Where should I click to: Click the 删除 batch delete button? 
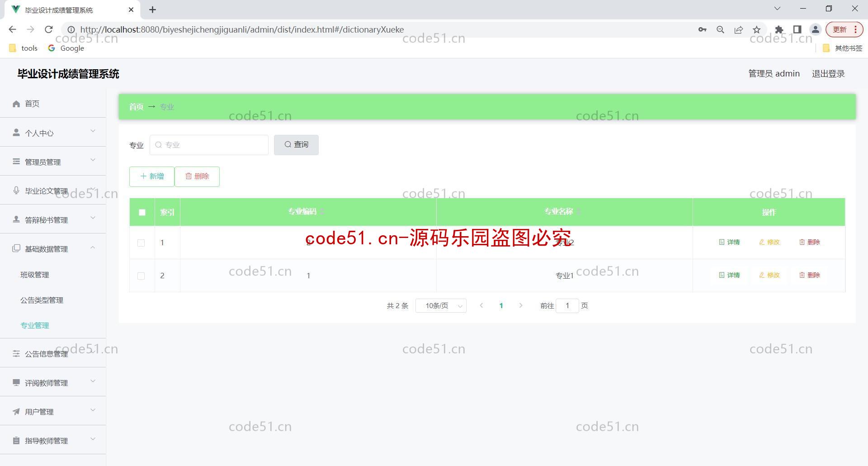point(197,176)
